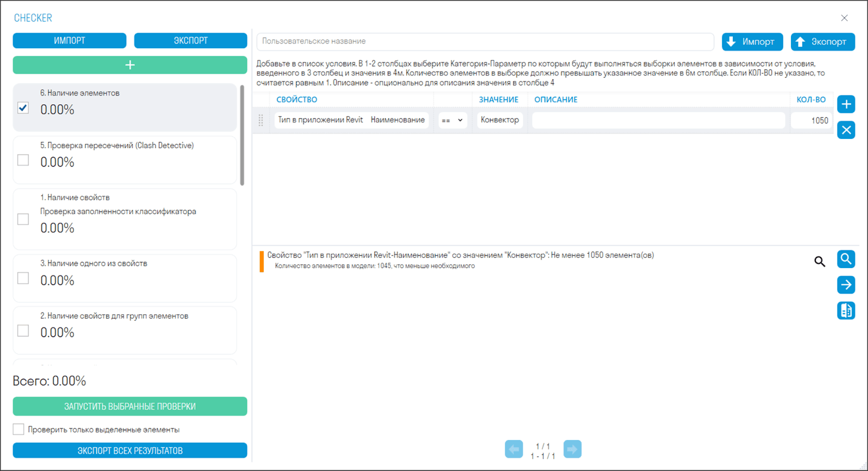Click the left ИМПОРТ button
Screen dimensions: 868x471
point(69,41)
